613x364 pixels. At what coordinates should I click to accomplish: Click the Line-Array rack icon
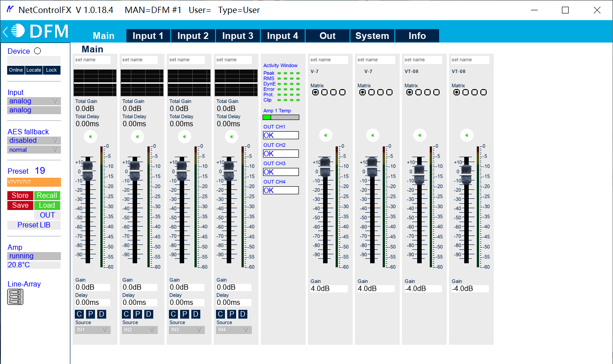point(15,297)
